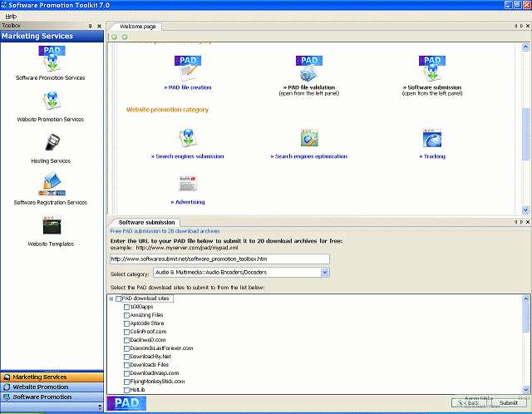Click the PAD file URL input field

219,259
